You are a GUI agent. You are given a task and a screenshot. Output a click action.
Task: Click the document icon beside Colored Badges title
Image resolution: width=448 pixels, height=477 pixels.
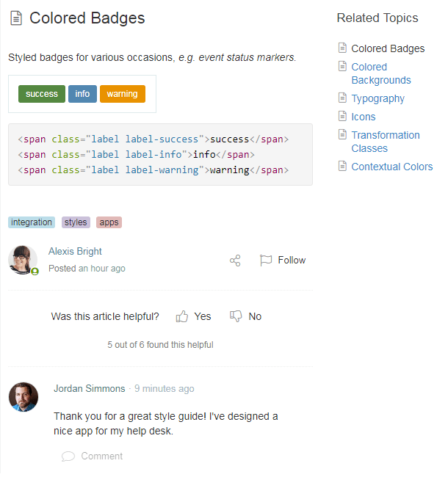pyautogui.click(x=15, y=18)
